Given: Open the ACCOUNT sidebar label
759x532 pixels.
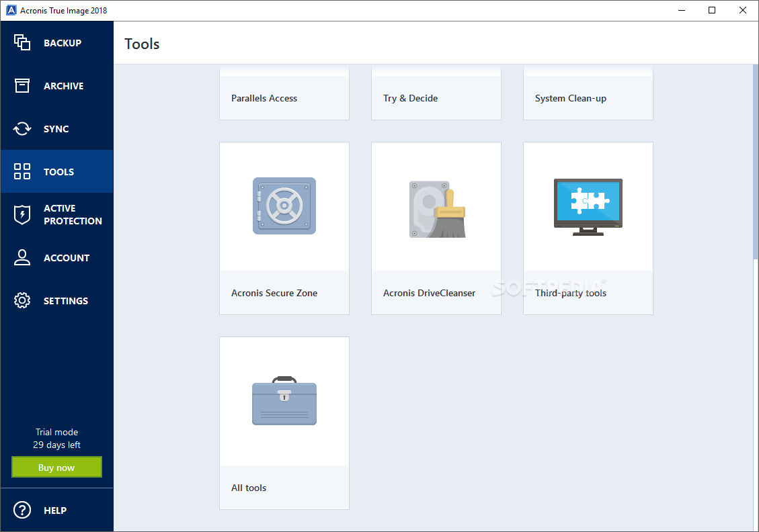Looking at the screenshot, I should [x=67, y=258].
